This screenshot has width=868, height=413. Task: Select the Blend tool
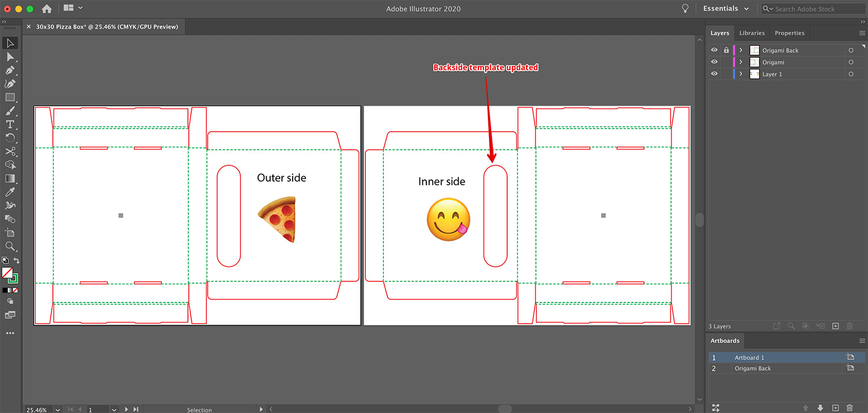tap(10, 219)
